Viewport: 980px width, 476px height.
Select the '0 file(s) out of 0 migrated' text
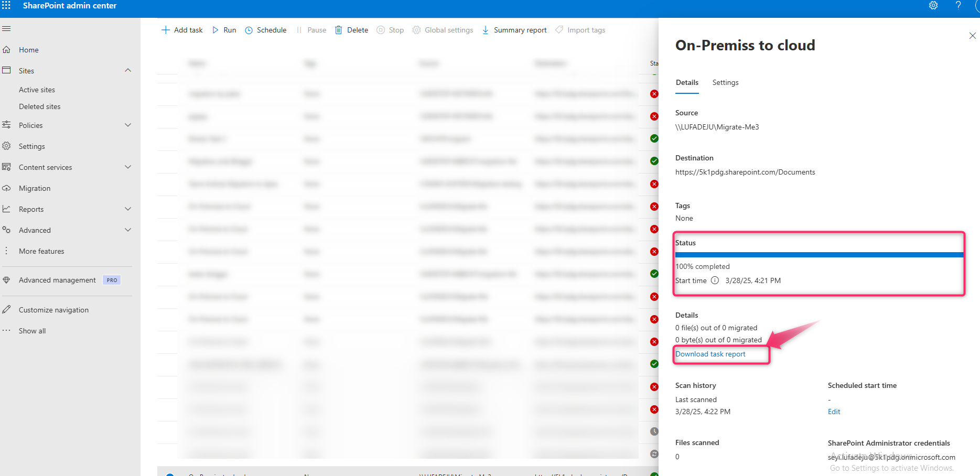click(716, 328)
